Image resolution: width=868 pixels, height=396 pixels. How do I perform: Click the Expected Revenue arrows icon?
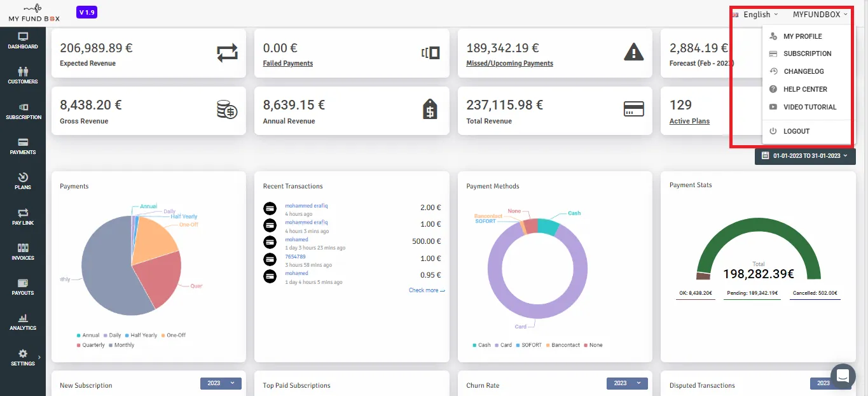click(x=227, y=53)
